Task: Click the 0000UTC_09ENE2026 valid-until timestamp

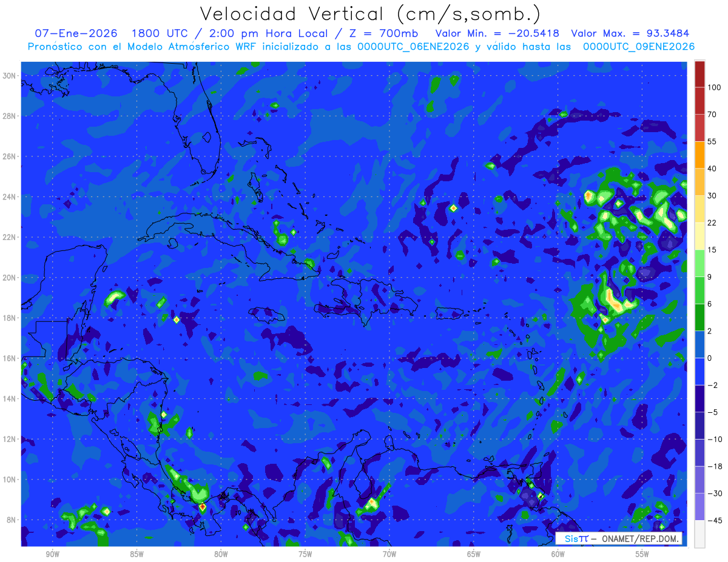Action: pos(639,47)
